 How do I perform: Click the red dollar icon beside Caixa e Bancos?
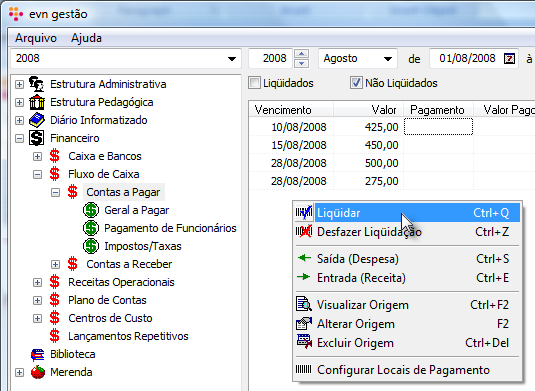pos(55,156)
